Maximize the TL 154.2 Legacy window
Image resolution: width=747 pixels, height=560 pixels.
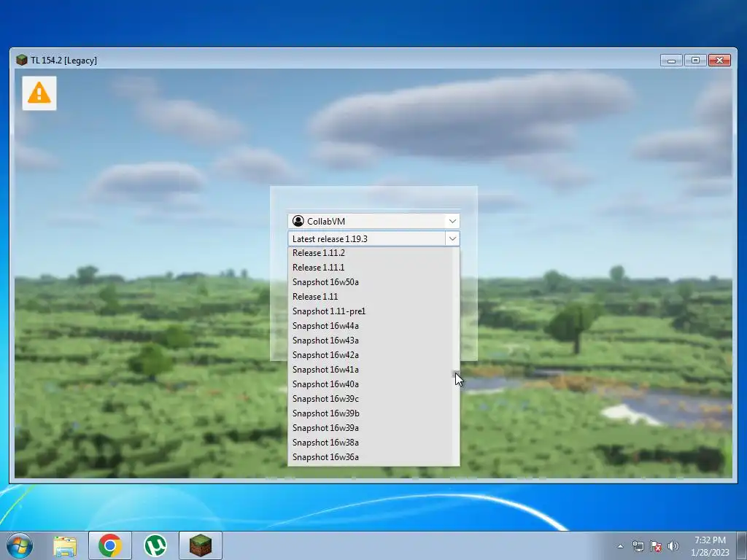coord(695,61)
